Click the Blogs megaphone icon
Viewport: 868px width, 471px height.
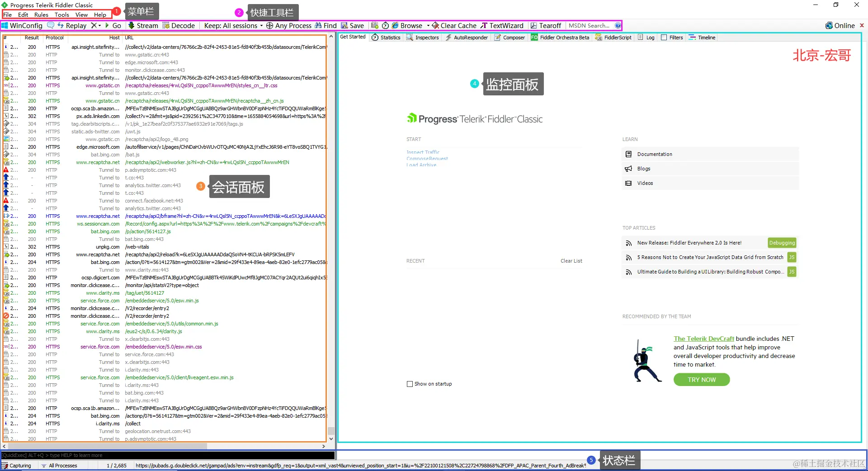tap(628, 169)
